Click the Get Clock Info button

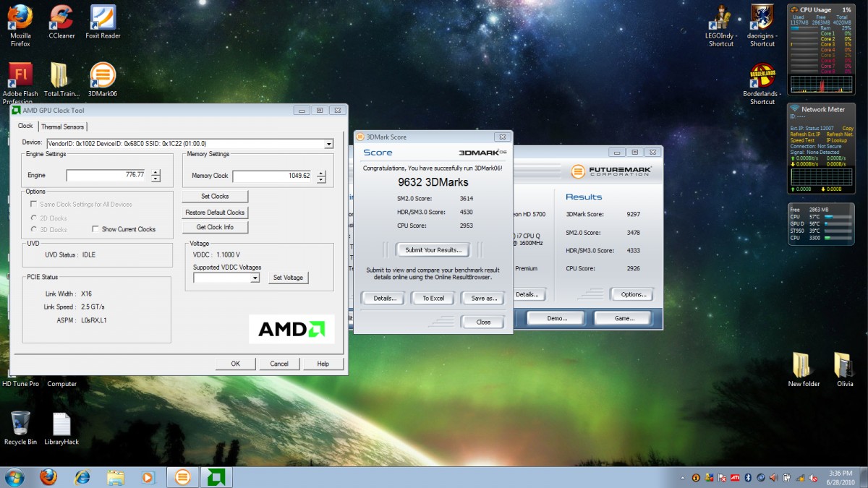215,227
